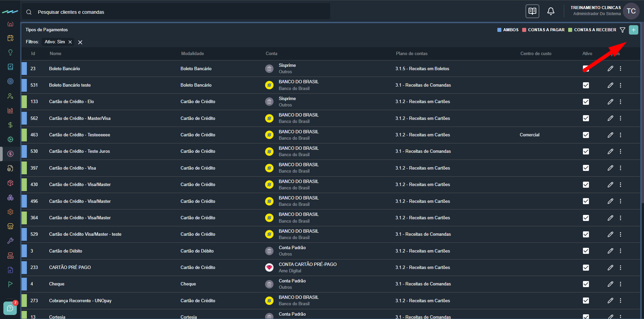The height and width of the screenshot is (319, 644).
Task: Uncheck Ativo for Cartão de Crédito - Visa
Action: click(x=586, y=168)
